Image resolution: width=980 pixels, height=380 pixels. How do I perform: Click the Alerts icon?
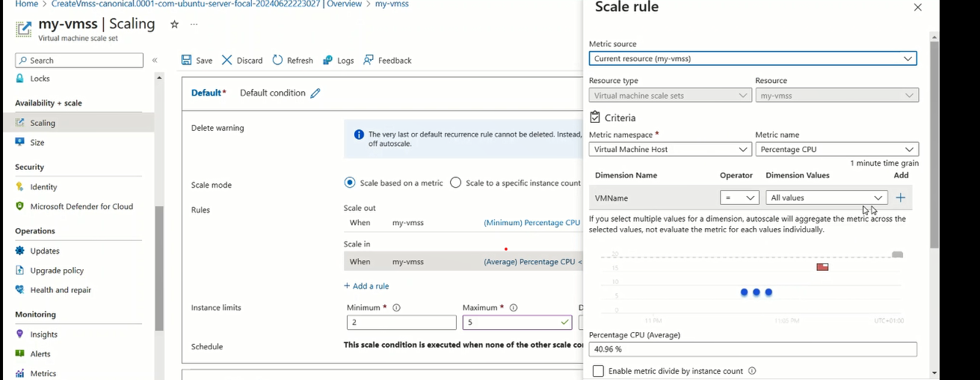coord(20,354)
